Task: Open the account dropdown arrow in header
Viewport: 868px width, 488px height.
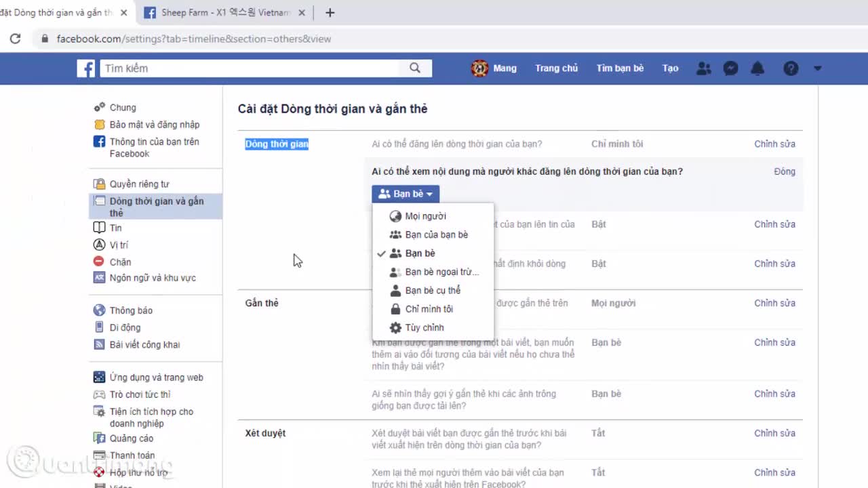Action: coord(817,68)
